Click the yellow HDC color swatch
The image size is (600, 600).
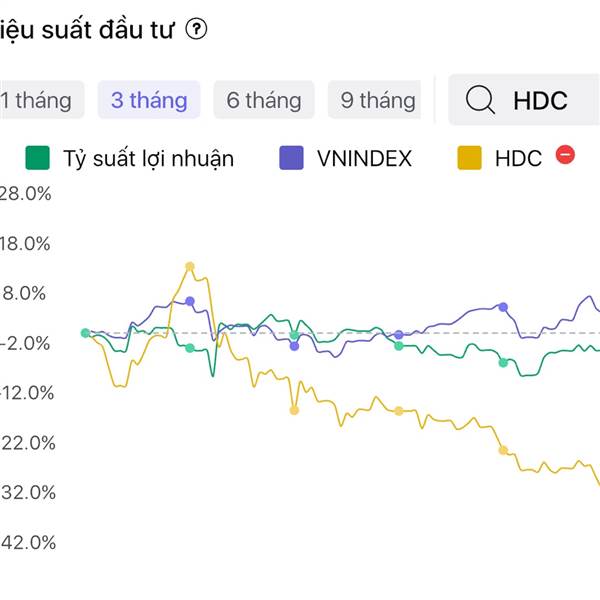469,158
